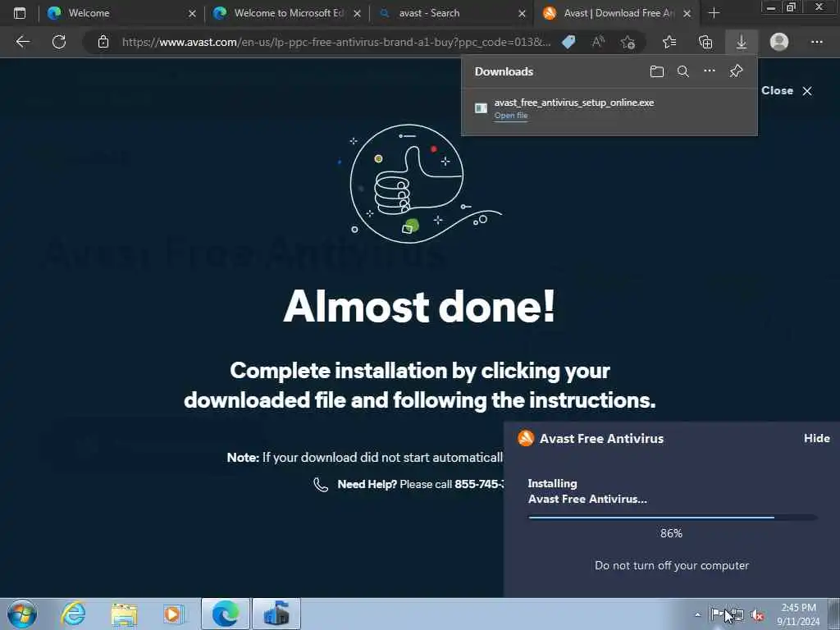
Task: Open the user profile avatar
Action: click(779, 42)
